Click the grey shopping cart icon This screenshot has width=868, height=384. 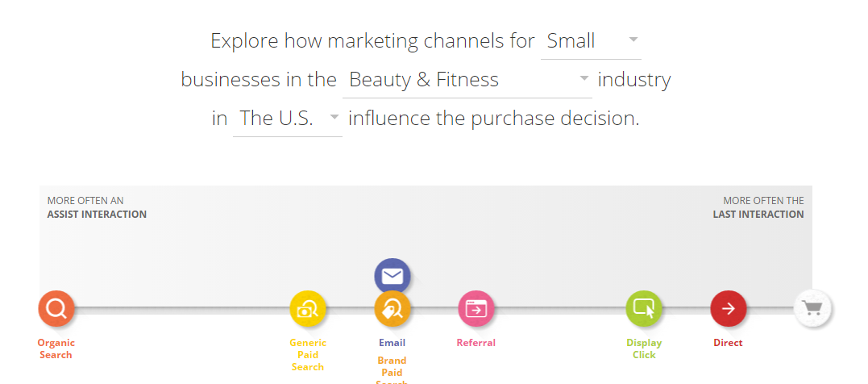(x=812, y=308)
